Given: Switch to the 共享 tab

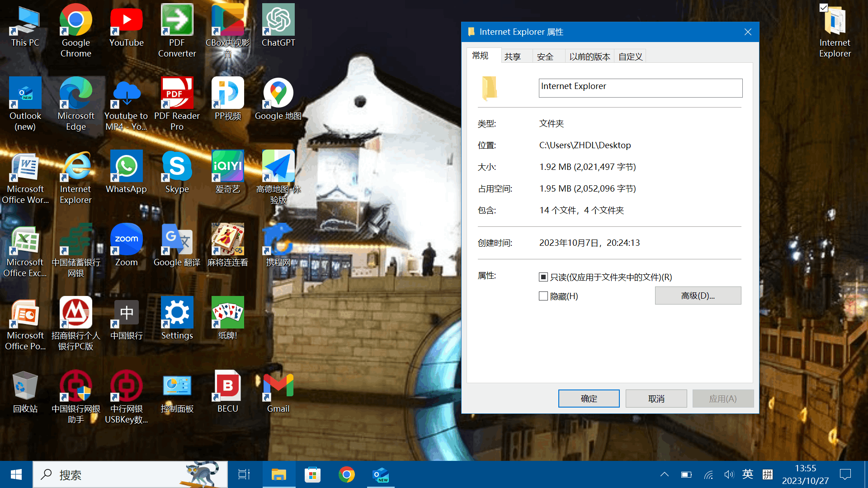Looking at the screenshot, I should pyautogui.click(x=513, y=56).
